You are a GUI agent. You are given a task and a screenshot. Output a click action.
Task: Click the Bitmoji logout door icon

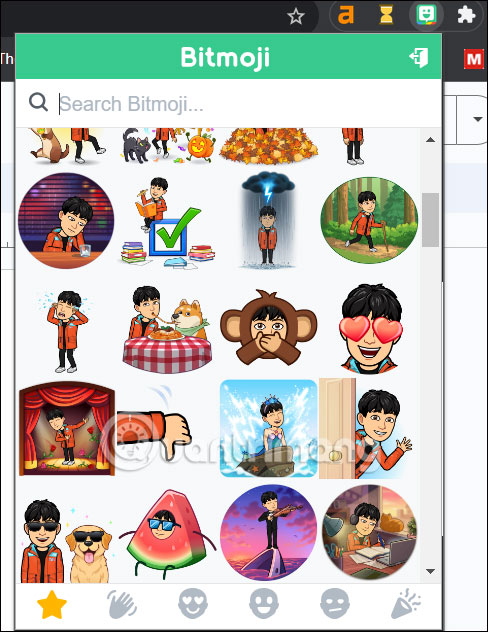click(x=419, y=58)
